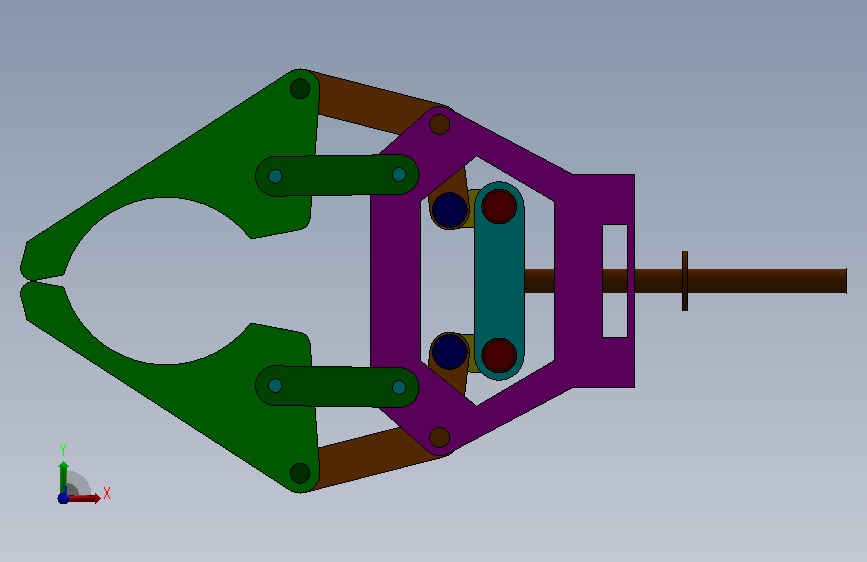This screenshot has width=867, height=562.
Task: Pick the right teal pin of upper green link bar
Action: point(399,175)
